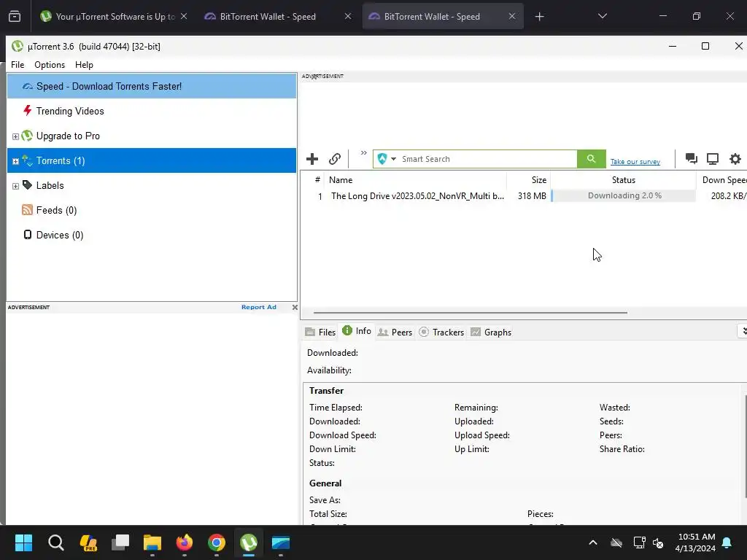This screenshot has width=747, height=560.
Task: Click the remote monitor toolbar icon
Action: tap(713, 158)
